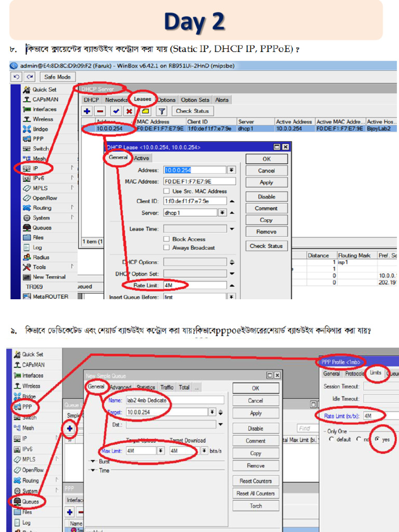Click the redo arrow in WinBox toolbar
399x532 pixels.
click(30, 77)
